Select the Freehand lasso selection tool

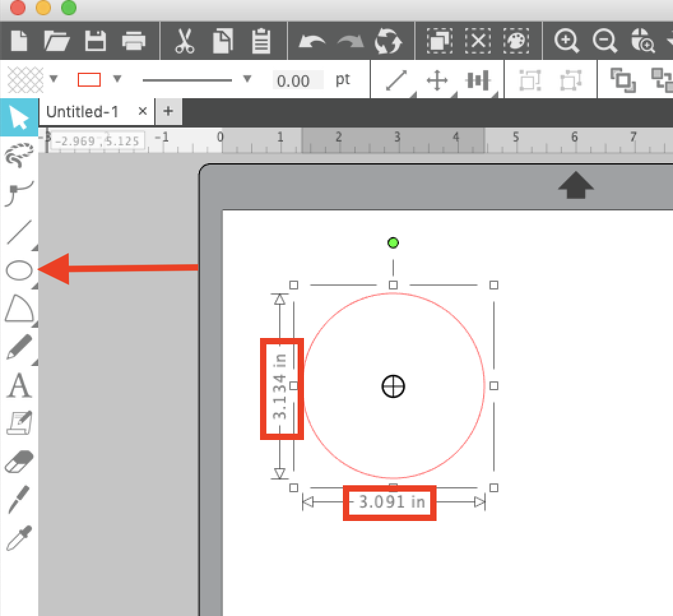pyautogui.click(x=19, y=155)
